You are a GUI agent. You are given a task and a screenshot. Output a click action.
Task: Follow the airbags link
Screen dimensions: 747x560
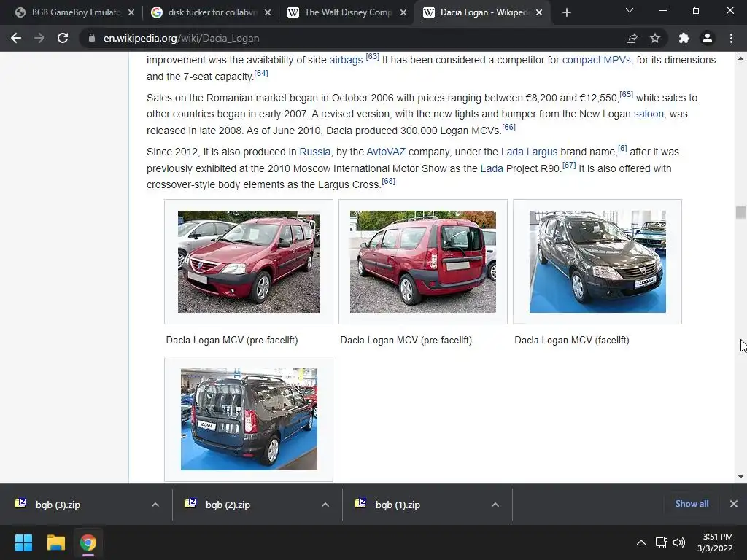(x=346, y=60)
